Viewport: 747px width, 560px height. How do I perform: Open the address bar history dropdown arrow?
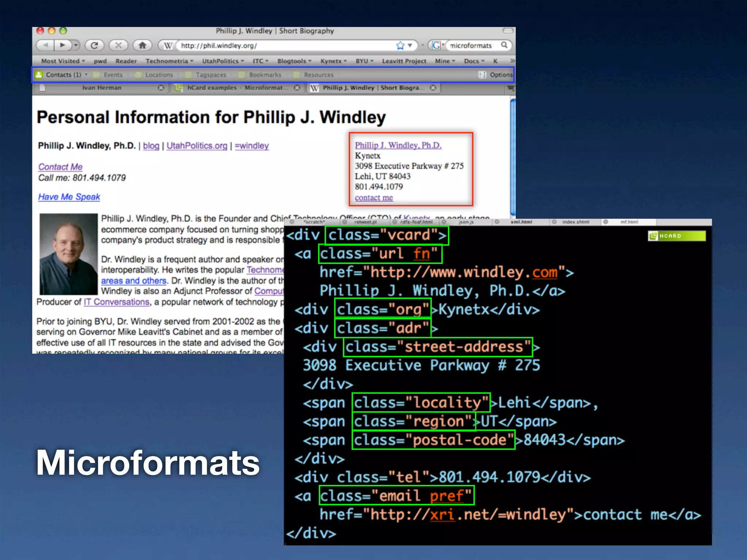[x=410, y=46]
